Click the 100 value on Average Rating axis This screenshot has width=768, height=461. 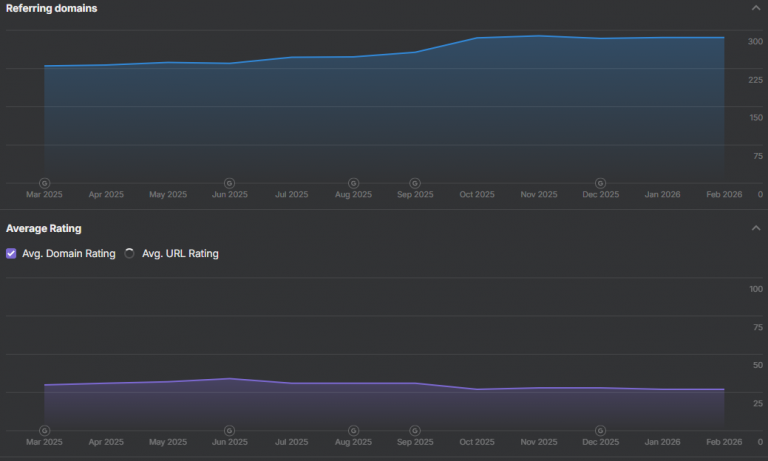click(x=756, y=289)
